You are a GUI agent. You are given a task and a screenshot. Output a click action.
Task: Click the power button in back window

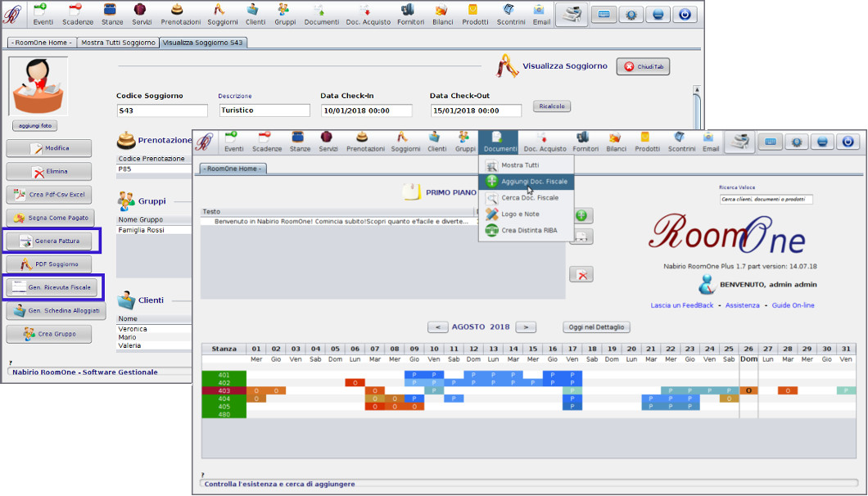click(685, 15)
